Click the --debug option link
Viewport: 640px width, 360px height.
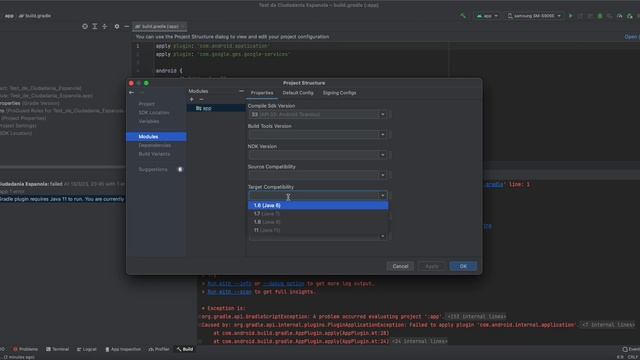coord(283,284)
